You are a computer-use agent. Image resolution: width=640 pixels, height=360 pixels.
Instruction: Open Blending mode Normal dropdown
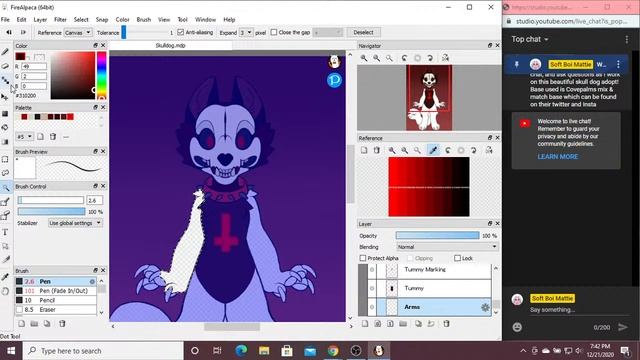click(447, 247)
